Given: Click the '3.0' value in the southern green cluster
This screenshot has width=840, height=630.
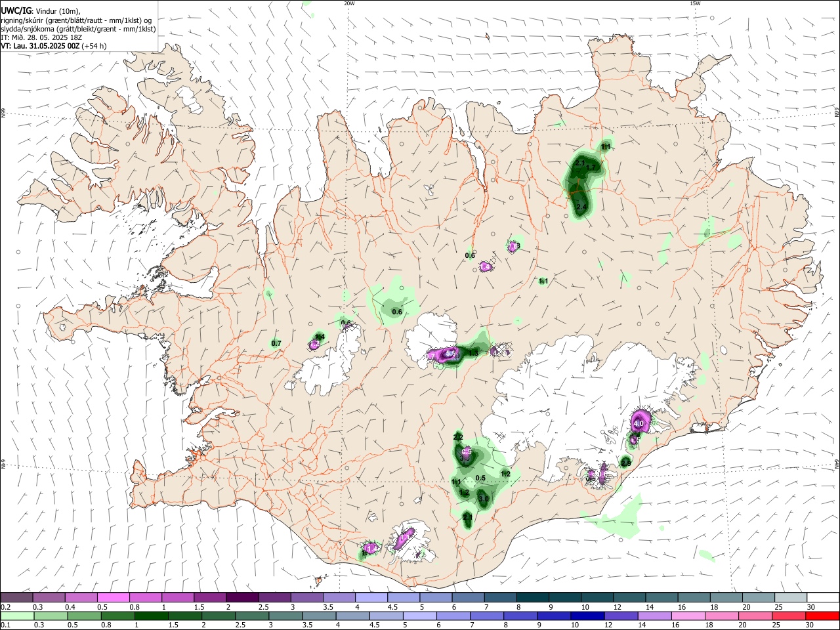Looking at the screenshot, I should point(484,499).
